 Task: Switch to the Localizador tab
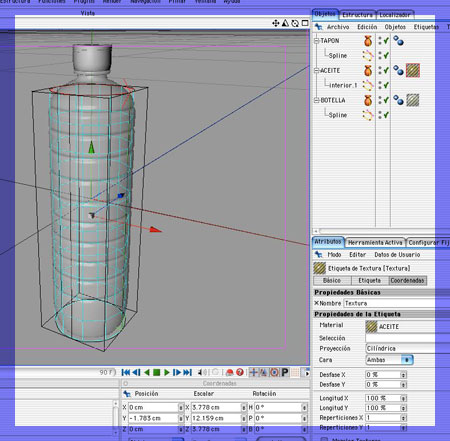[395, 15]
